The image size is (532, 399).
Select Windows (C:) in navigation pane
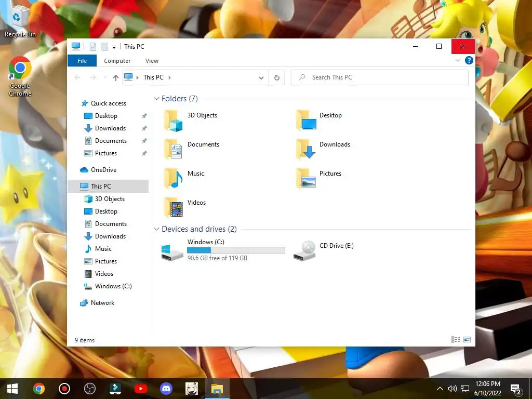(x=108, y=286)
